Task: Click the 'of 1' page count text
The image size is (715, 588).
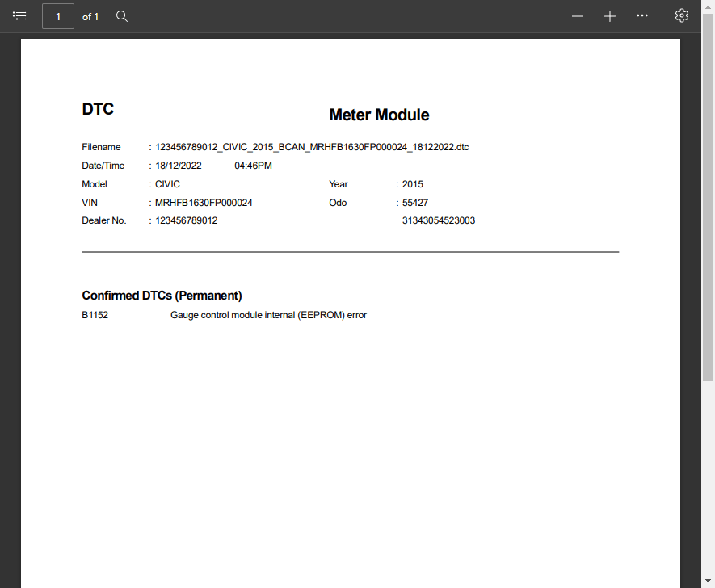Action: (90, 17)
